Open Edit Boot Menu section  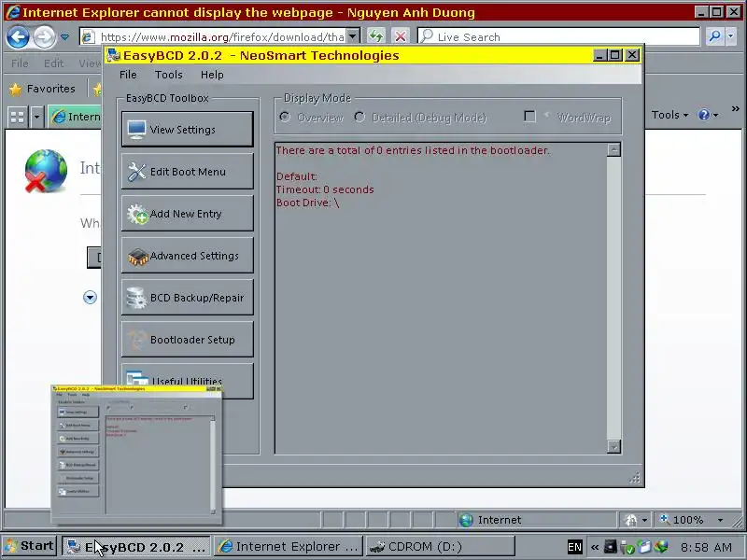(188, 172)
